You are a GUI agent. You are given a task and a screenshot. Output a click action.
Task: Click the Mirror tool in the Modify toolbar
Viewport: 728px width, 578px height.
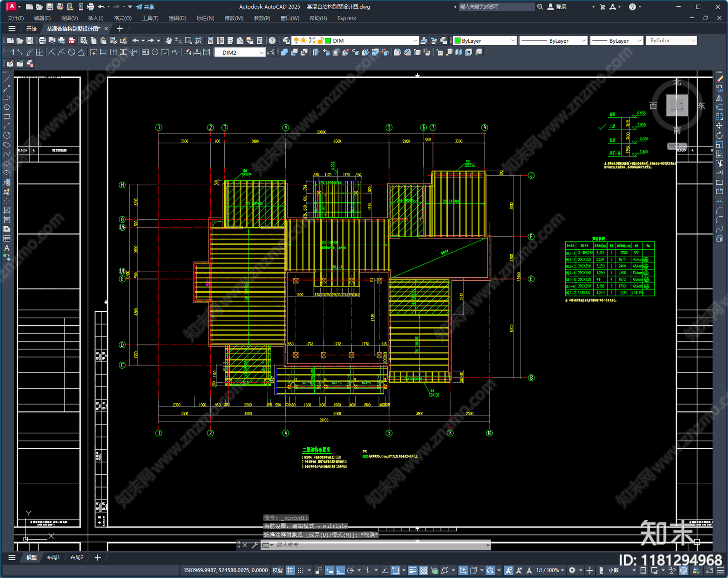pyautogui.click(x=719, y=98)
